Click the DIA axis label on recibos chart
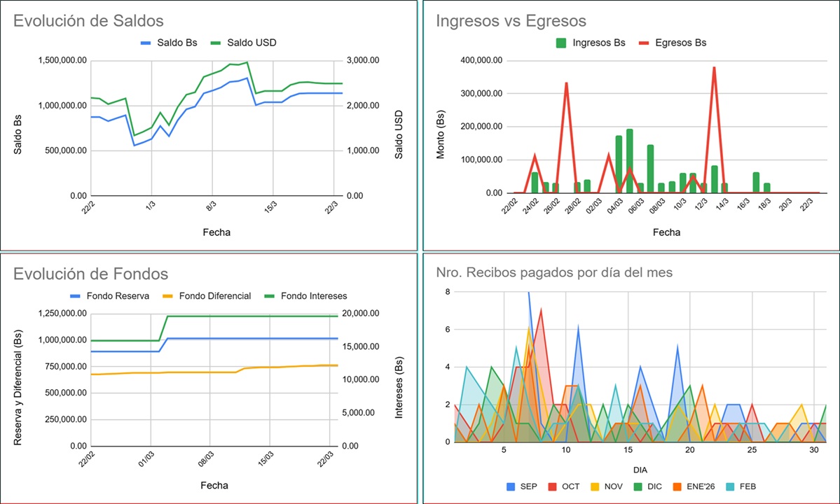 (x=639, y=470)
